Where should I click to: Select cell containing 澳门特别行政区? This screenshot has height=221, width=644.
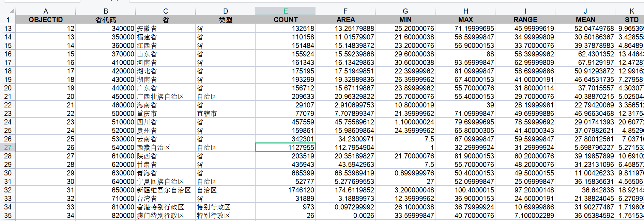(166, 216)
